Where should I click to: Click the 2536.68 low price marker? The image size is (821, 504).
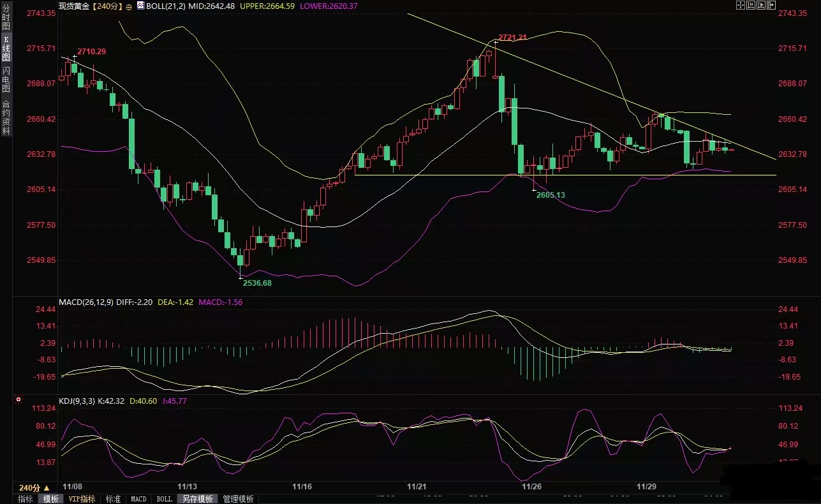(257, 283)
